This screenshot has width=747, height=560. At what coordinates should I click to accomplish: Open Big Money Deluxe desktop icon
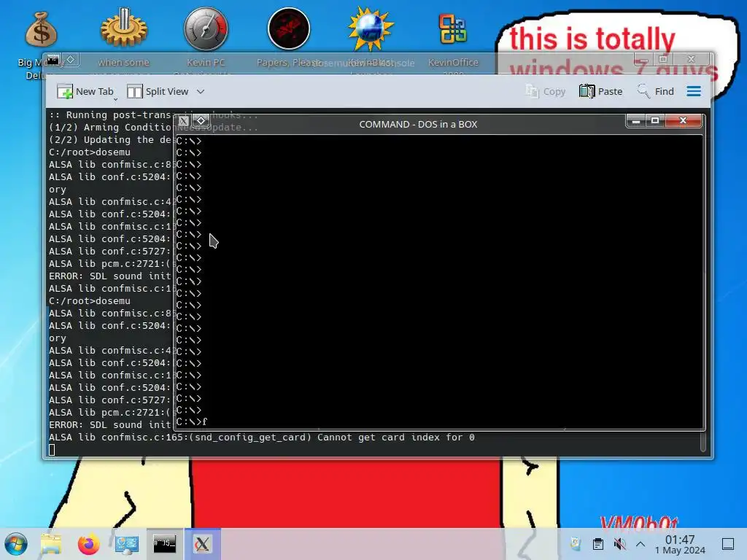[x=41, y=29]
